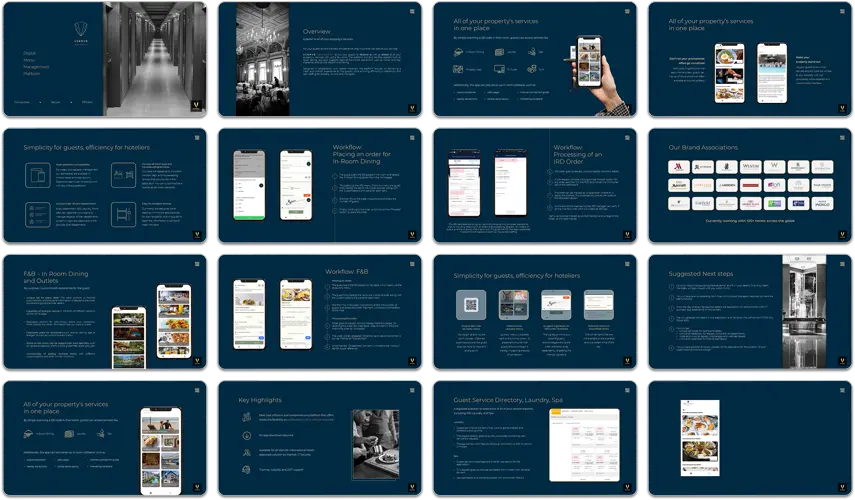Click the QR code tile on the Simplicity slide
Image resolution: width=855 pixels, height=500 pixels.
[471, 305]
